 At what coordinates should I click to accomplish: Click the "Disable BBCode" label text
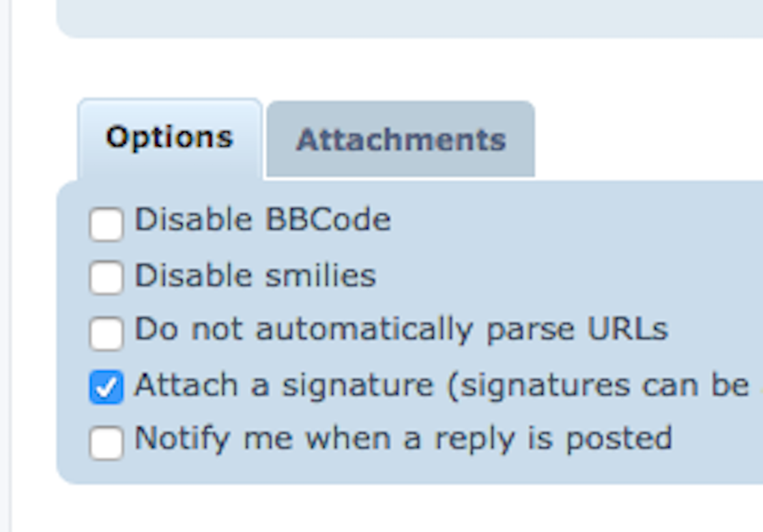tap(262, 220)
